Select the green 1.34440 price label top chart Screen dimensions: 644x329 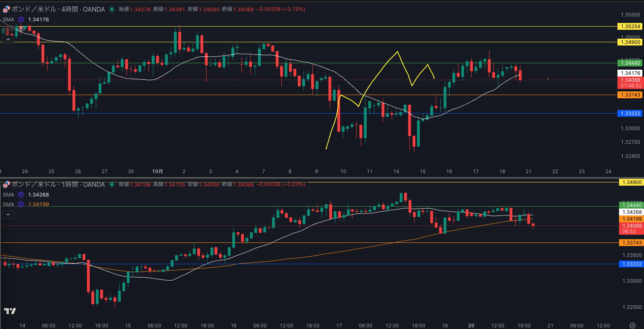[630, 63]
